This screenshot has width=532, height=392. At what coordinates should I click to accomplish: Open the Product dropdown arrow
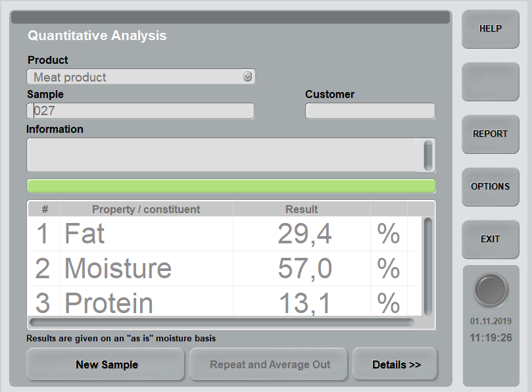pos(247,77)
